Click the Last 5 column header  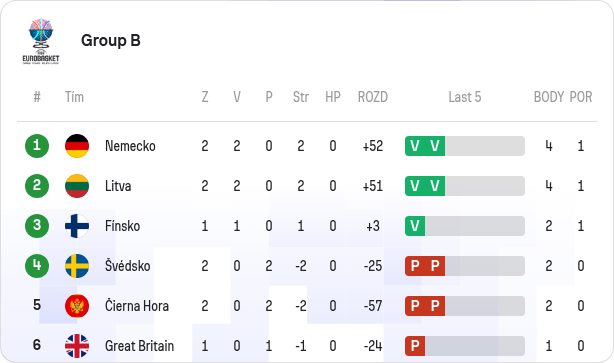[x=465, y=97]
